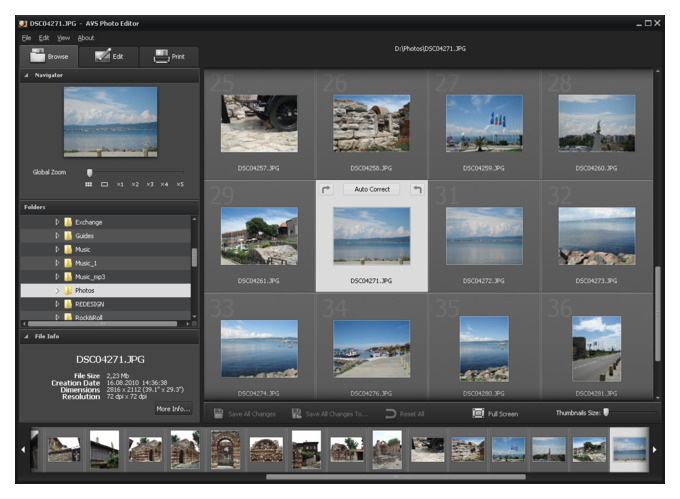Screen dimensions: 680x499
Task: Click the More Info button
Action: point(173,408)
